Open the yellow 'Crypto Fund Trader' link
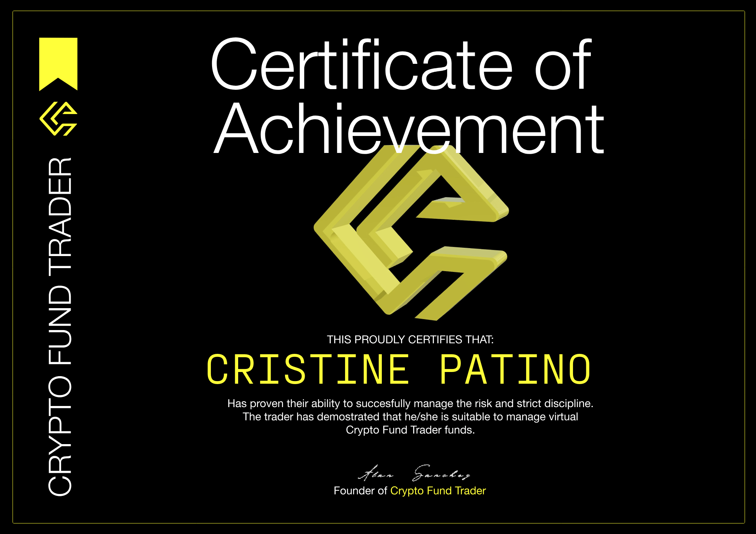This screenshot has height=534, width=756. coord(438,491)
